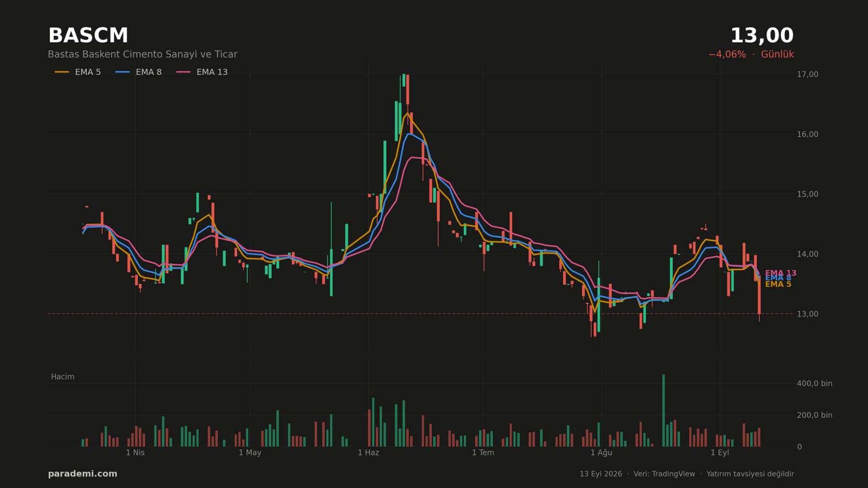Click the tallest volume bar above 400,0 bin
This screenshot has width=868, height=488.
point(663,410)
